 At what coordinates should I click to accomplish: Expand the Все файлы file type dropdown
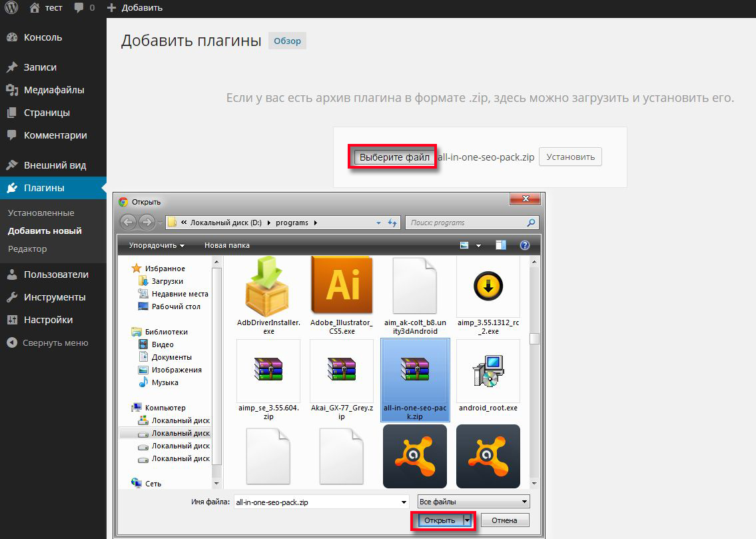(474, 502)
